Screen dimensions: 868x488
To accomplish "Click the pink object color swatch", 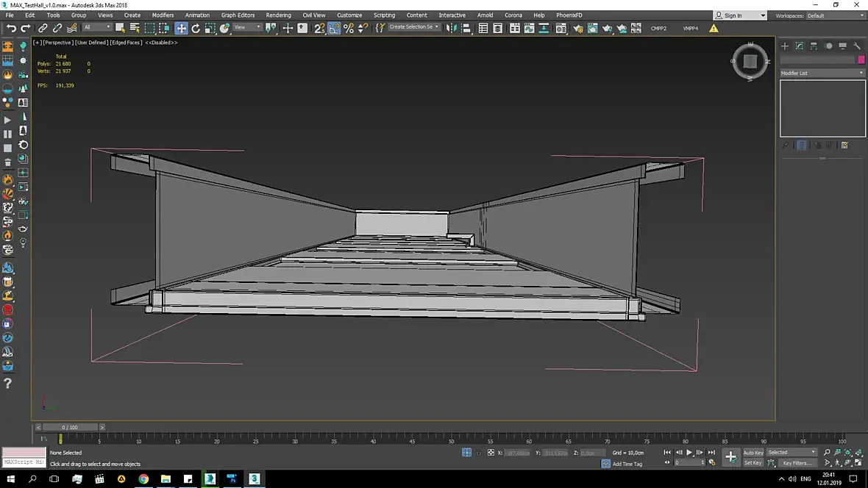I will (861, 60).
